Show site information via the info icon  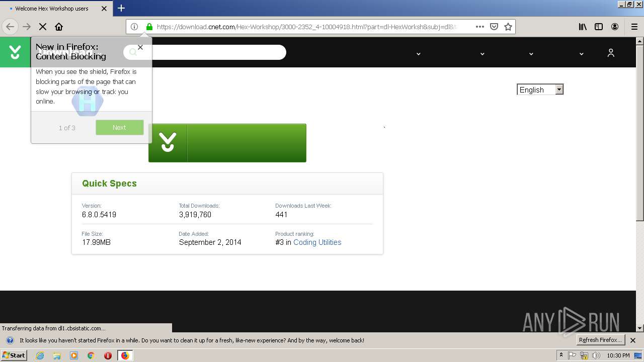pyautogui.click(x=134, y=27)
